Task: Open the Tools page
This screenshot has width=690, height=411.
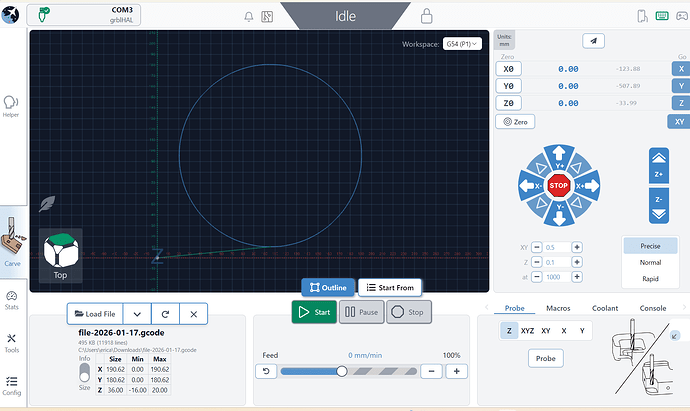Action: pyautogui.click(x=12, y=342)
